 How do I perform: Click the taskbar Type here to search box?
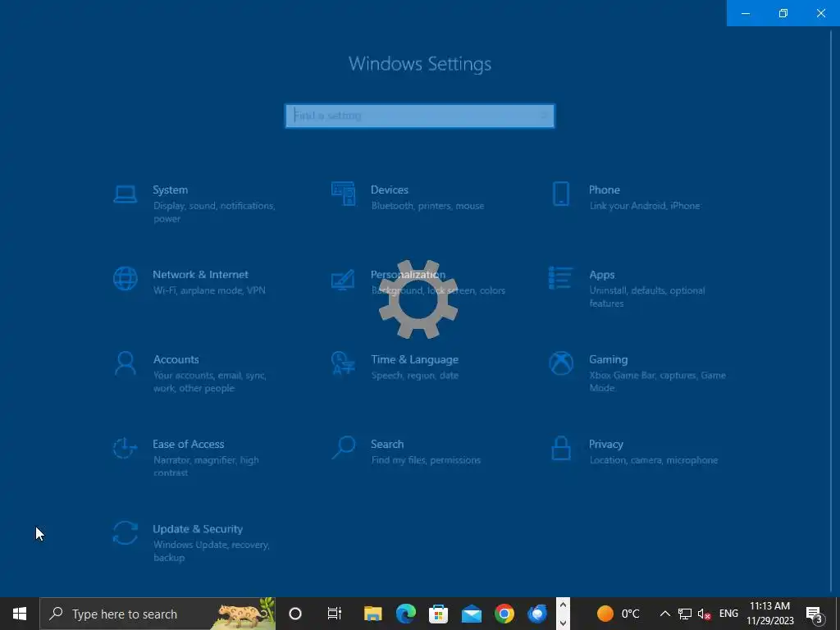(157, 614)
